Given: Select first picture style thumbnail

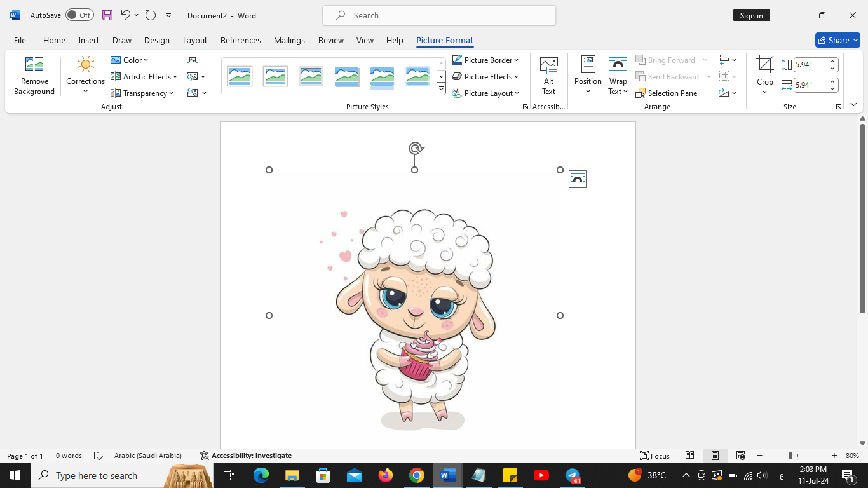Looking at the screenshot, I should tap(240, 76).
